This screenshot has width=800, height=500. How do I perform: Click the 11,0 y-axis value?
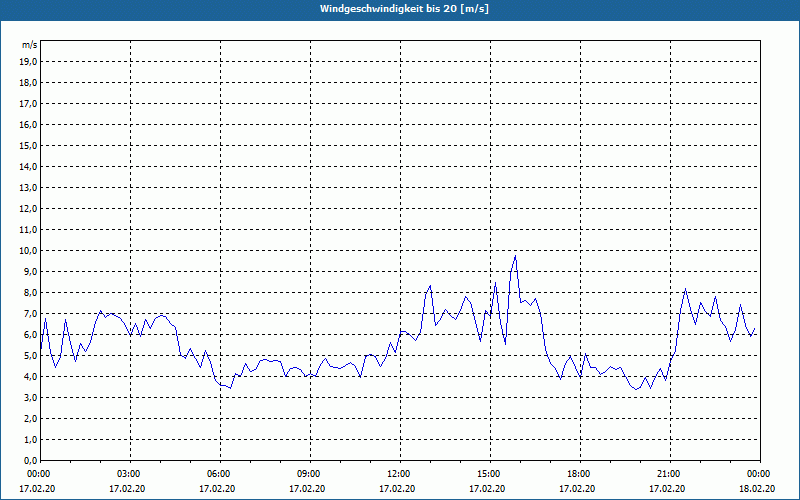[x=29, y=230]
